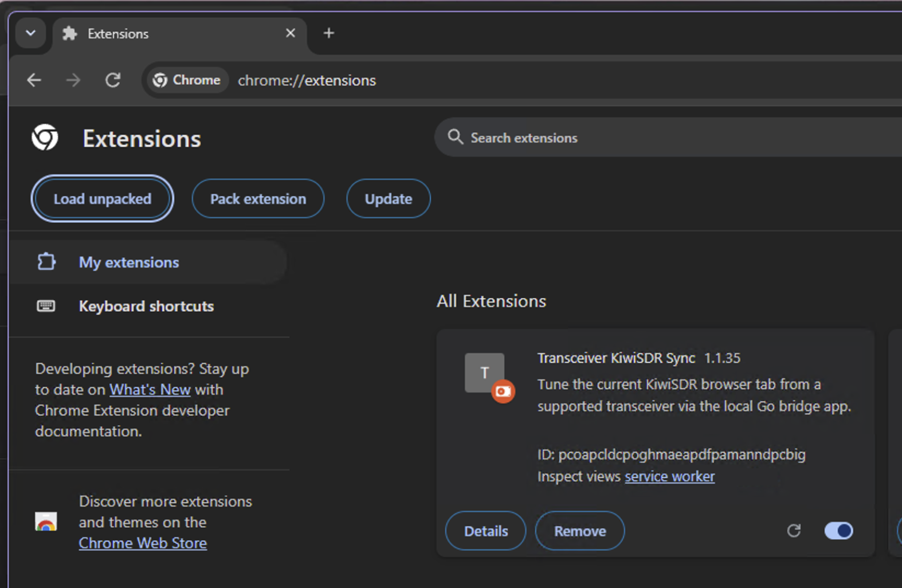Reload the Transceiver KiwiSDR Sync extension
The height and width of the screenshot is (588, 902).
point(794,531)
